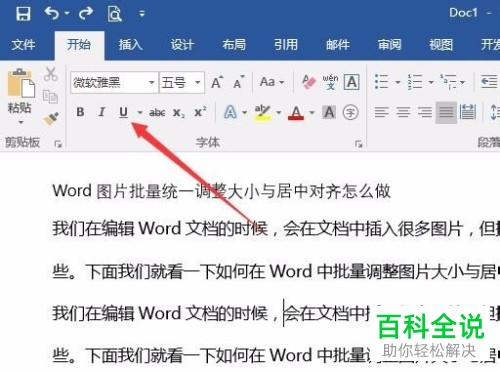
Task: Toggle italic formatting
Action: [x=102, y=112]
